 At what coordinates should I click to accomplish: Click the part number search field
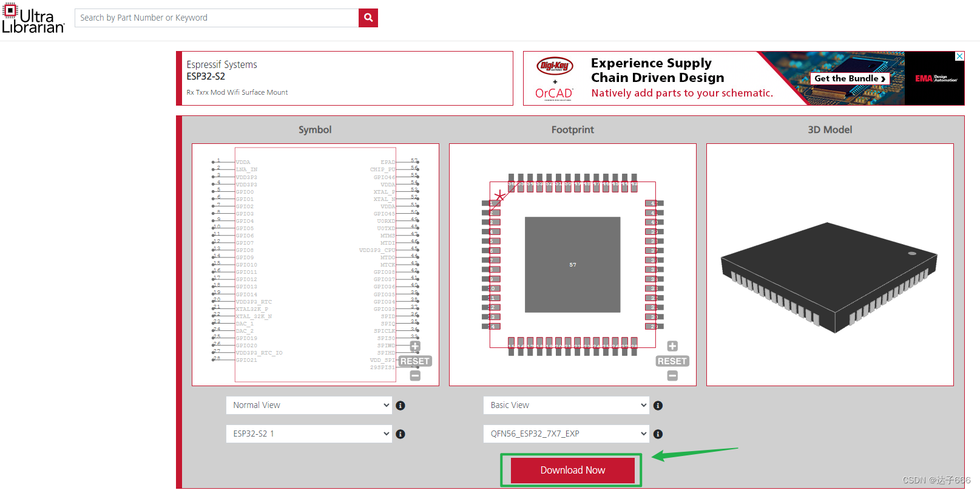(x=217, y=18)
